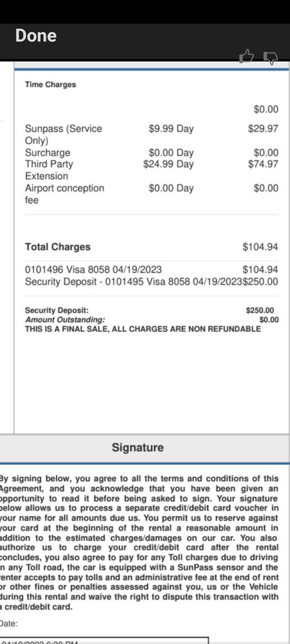Select the 0101496 Visa 8058 payment line
Viewport: 290px width, 644px height.
point(151,270)
